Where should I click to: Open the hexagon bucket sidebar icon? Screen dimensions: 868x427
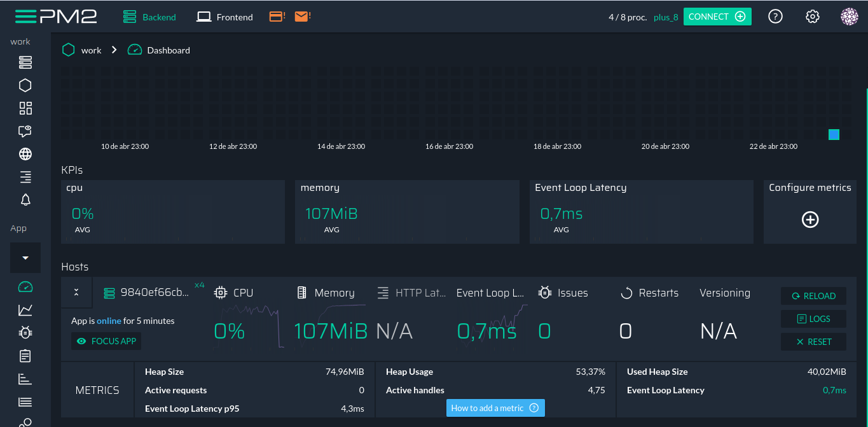point(25,85)
